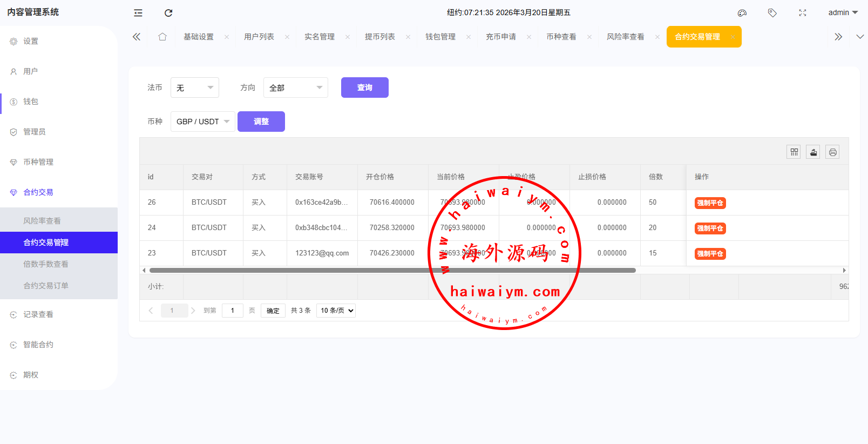Click the tag note icon in header
This screenshot has width=868, height=444.
[x=772, y=13]
